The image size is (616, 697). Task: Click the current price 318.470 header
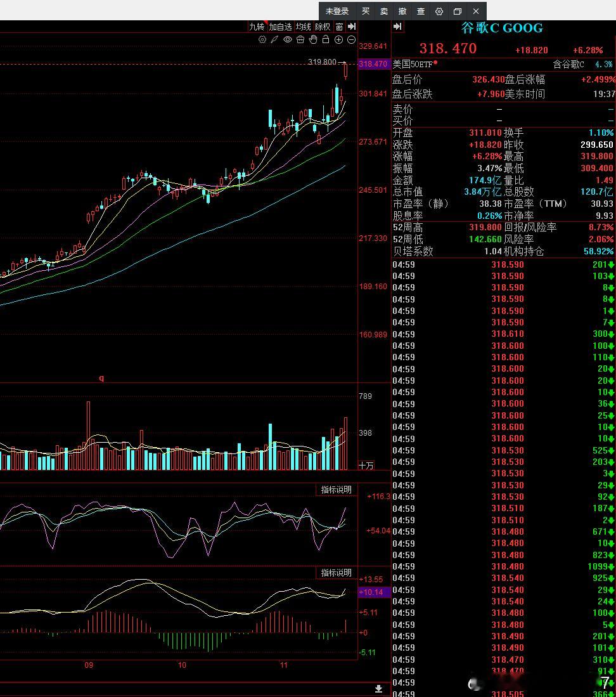pyautogui.click(x=448, y=48)
